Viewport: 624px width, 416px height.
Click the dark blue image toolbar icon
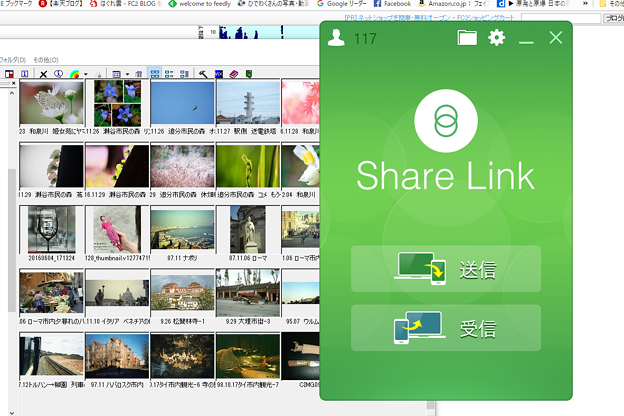point(218,74)
